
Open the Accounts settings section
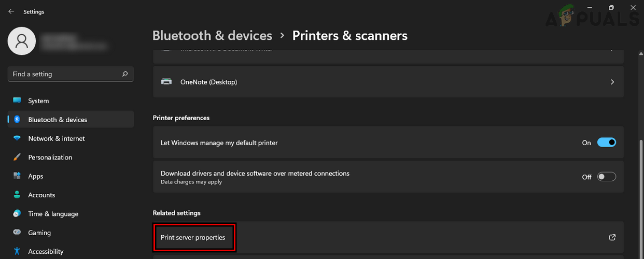[x=41, y=195]
